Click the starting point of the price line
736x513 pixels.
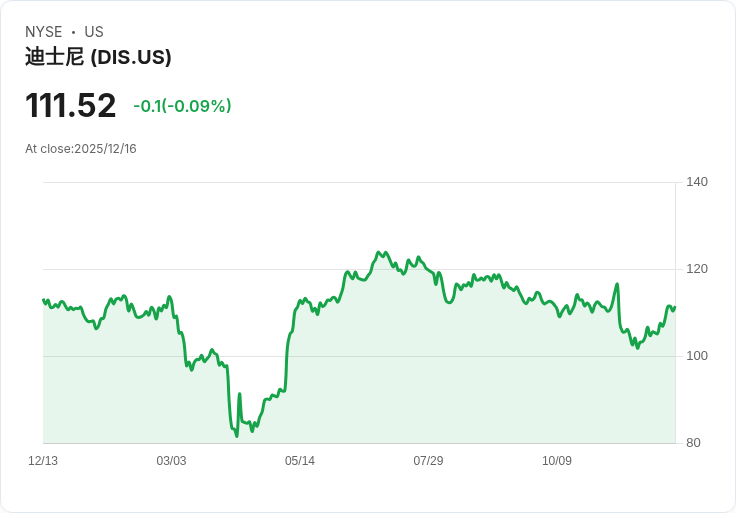pyautogui.click(x=43, y=300)
